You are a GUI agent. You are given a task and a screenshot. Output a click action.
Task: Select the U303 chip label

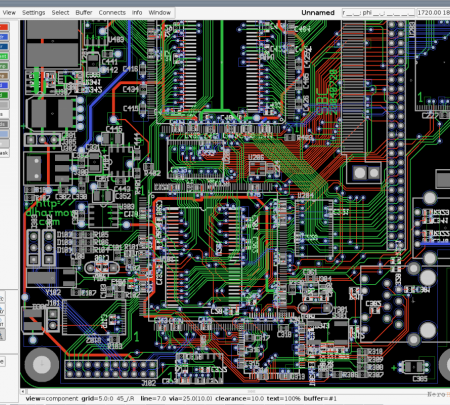127,207
